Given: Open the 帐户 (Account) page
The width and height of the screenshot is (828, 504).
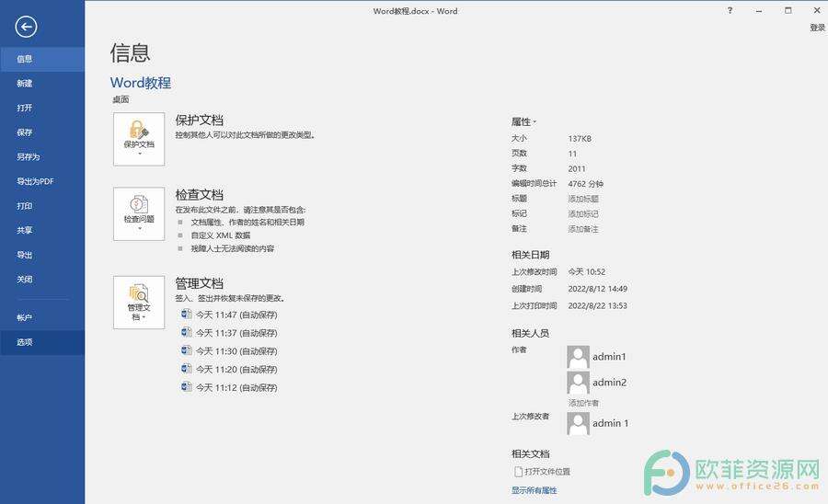Looking at the screenshot, I should pyautogui.click(x=42, y=317).
